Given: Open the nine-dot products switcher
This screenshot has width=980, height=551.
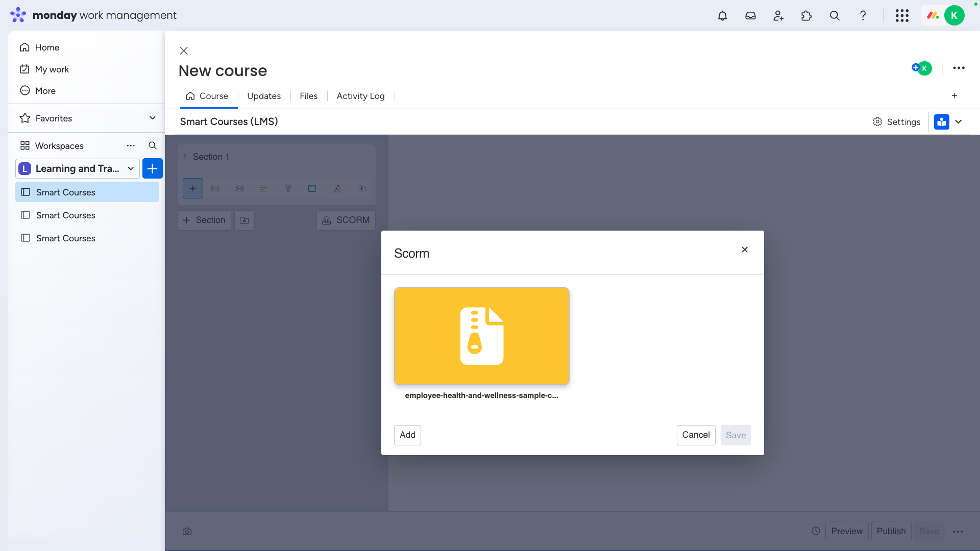Looking at the screenshot, I should pos(902,15).
